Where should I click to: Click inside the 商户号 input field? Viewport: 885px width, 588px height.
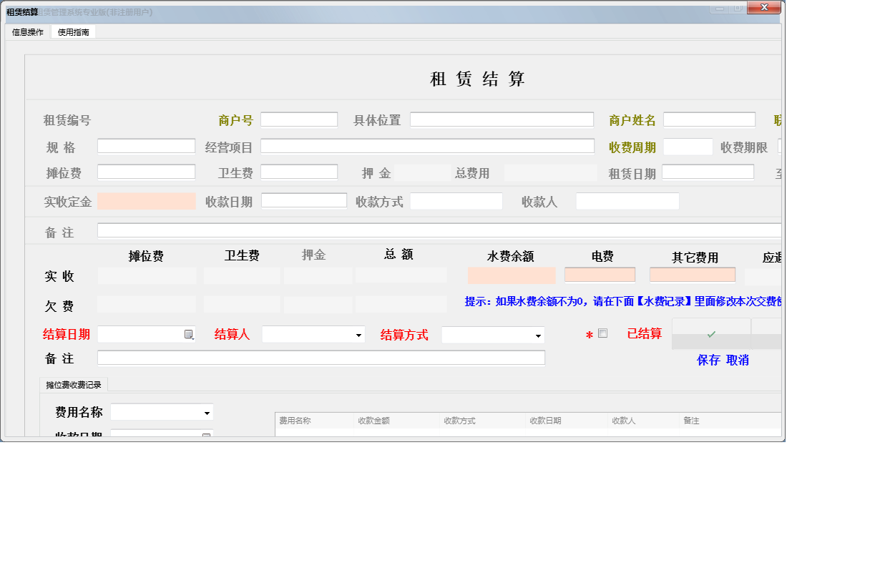(x=299, y=119)
